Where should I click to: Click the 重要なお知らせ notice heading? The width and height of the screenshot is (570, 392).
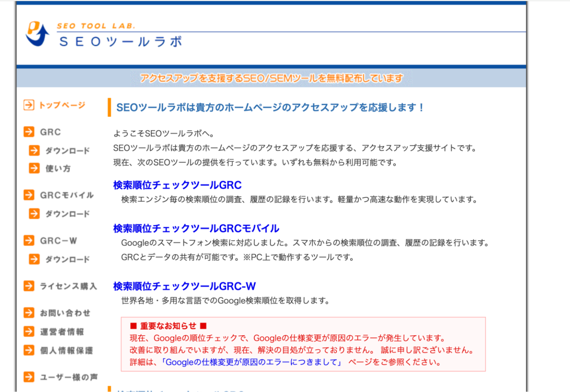pos(168,326)
